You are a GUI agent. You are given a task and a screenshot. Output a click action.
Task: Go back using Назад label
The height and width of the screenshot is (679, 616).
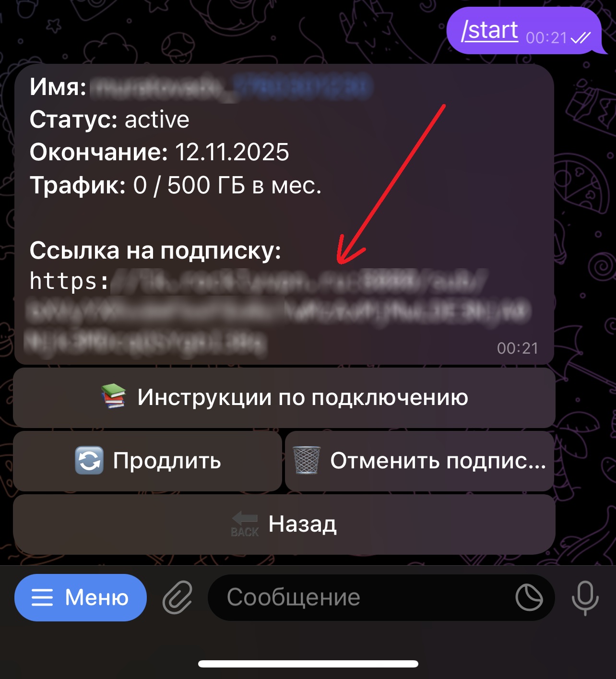tap(303, 524)
